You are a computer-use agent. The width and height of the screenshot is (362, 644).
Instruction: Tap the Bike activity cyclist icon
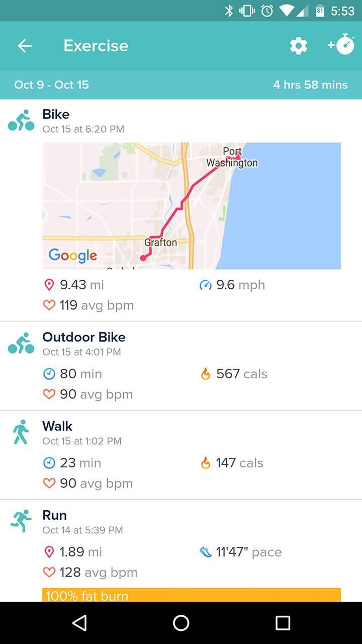coord(21,121)
